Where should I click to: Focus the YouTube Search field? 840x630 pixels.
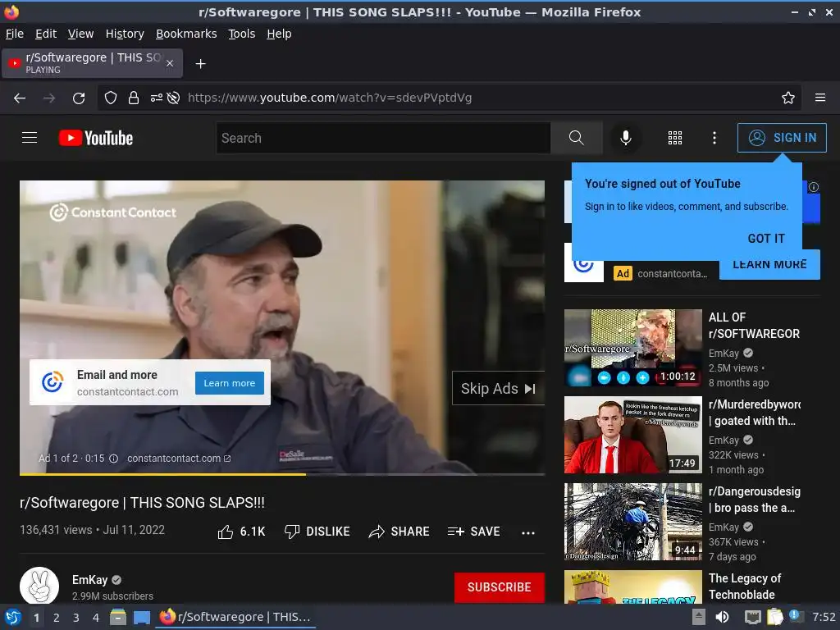(x=383, y=138)
